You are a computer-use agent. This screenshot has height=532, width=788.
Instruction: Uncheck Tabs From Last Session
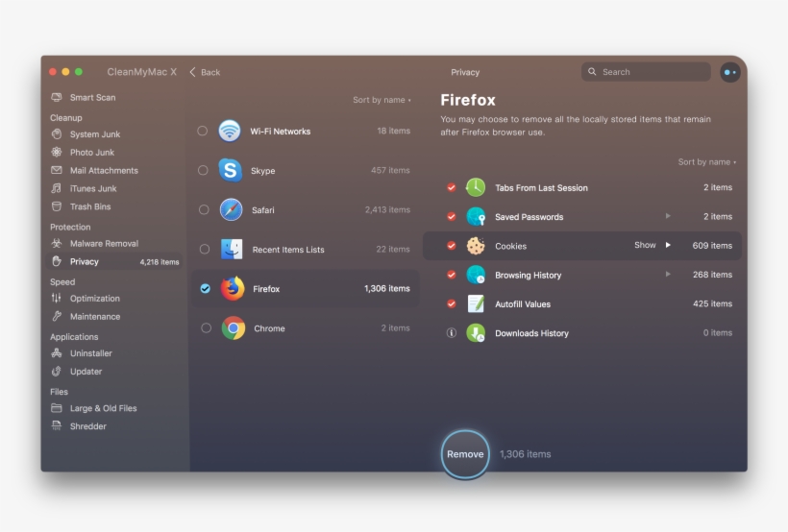452,187
